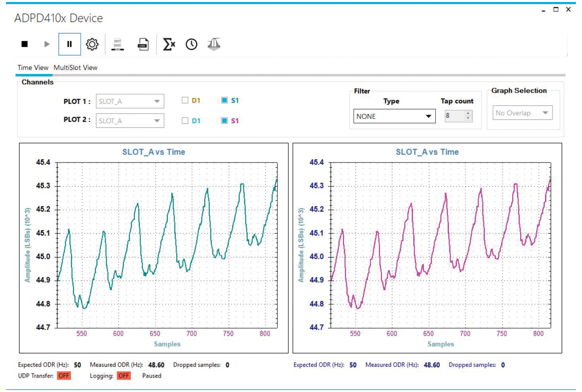Enable the D1 checkbox for PLOT 2
The height and width of the screenshot is (392, 582).
pos(185,121)
